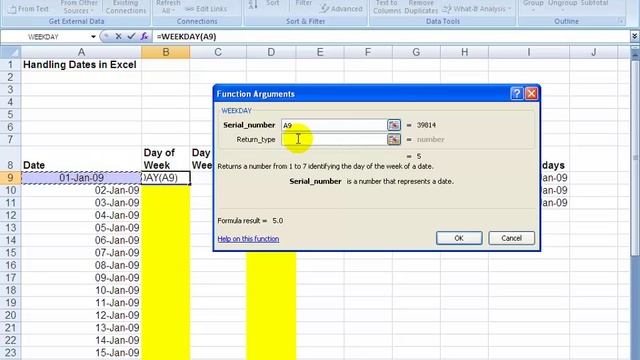Click 'Day of Week' header in column B
640x360 pixels.
[166, 159]
